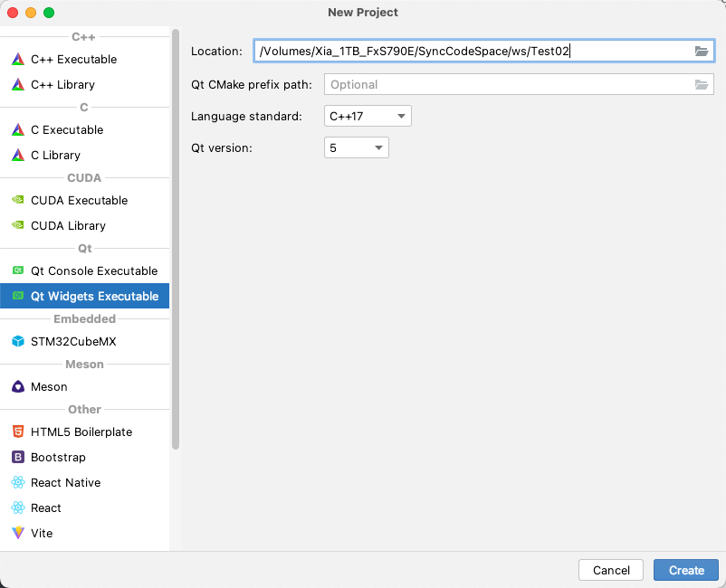
Task: Click the Qt Widgets Executable icon
Action: coord(18,296)
